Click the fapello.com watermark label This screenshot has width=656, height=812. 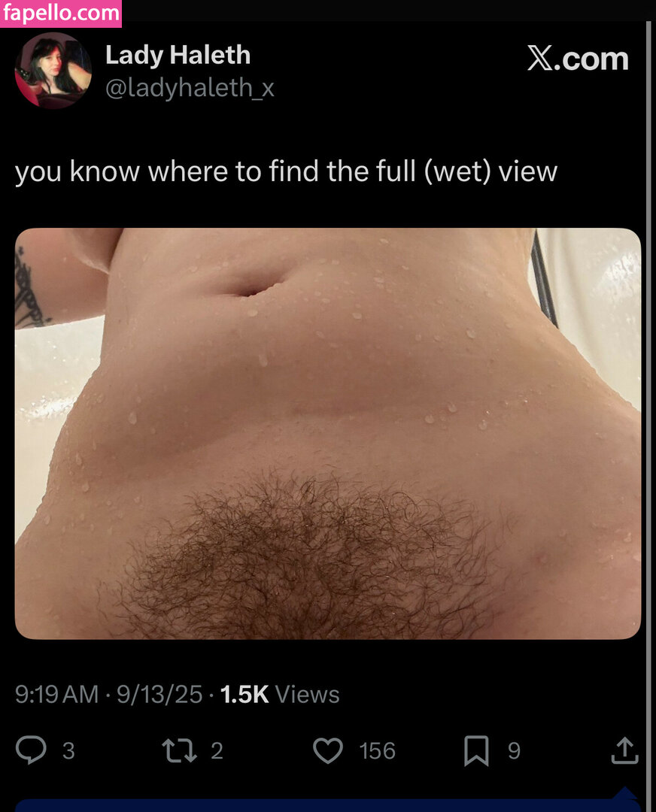[x=61, y=13]
